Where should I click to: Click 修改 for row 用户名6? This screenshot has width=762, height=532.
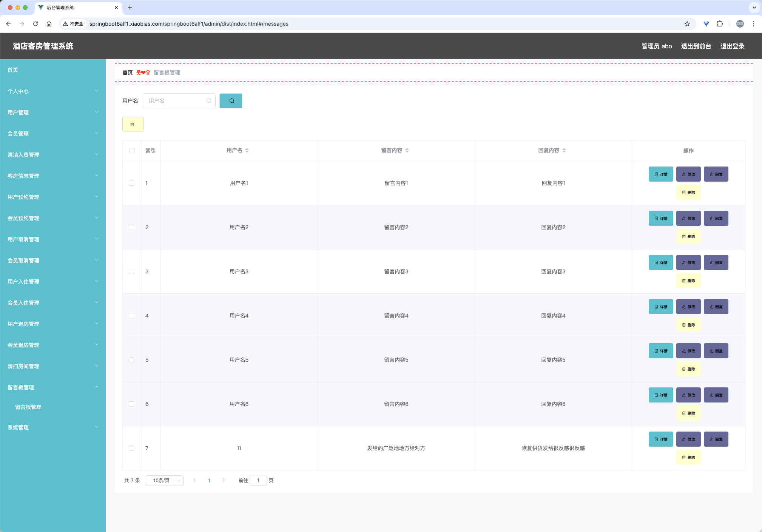[x=688, y=395]
